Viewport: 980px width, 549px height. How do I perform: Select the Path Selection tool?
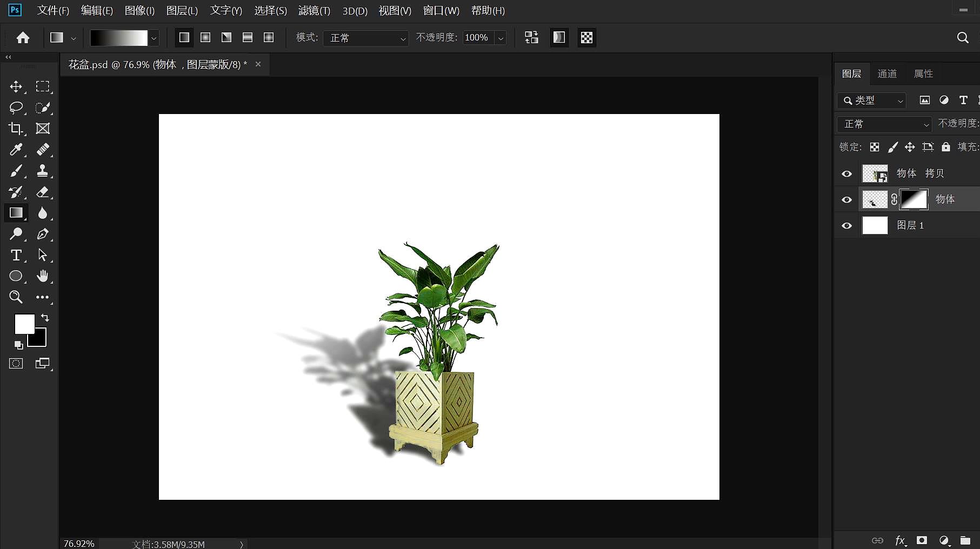(x=43, y=255)
